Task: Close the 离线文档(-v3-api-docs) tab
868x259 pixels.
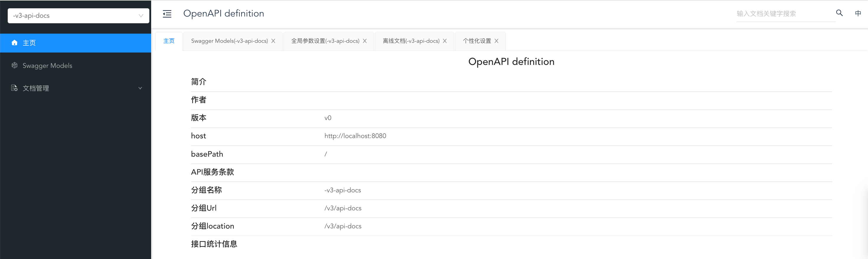Action: click(445, 41)
